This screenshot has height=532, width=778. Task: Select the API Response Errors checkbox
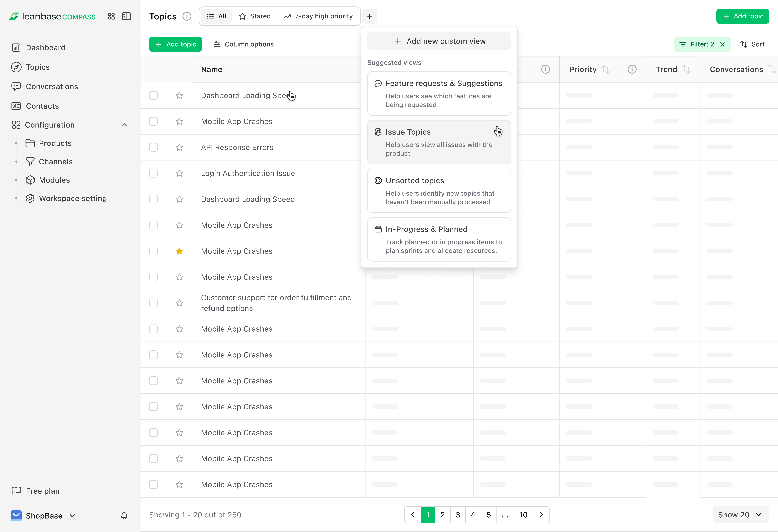click(x=153, y=147)
